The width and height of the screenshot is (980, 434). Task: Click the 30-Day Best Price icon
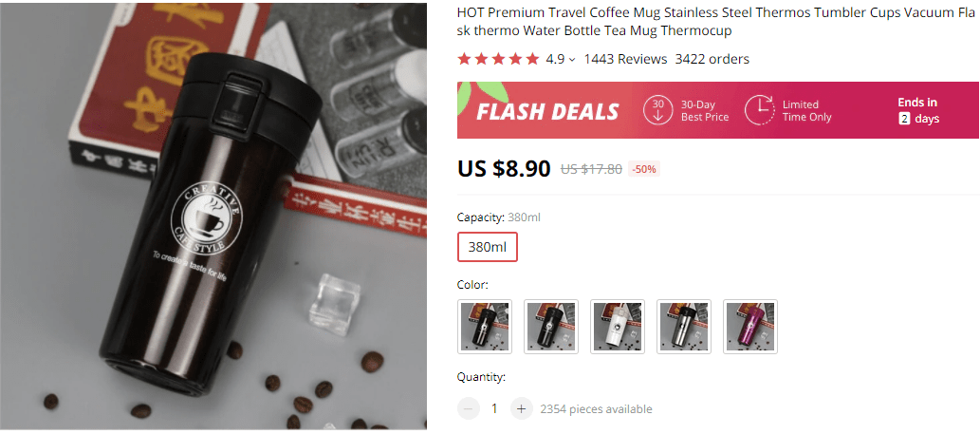pyautogui.click(x=657, y=110)
